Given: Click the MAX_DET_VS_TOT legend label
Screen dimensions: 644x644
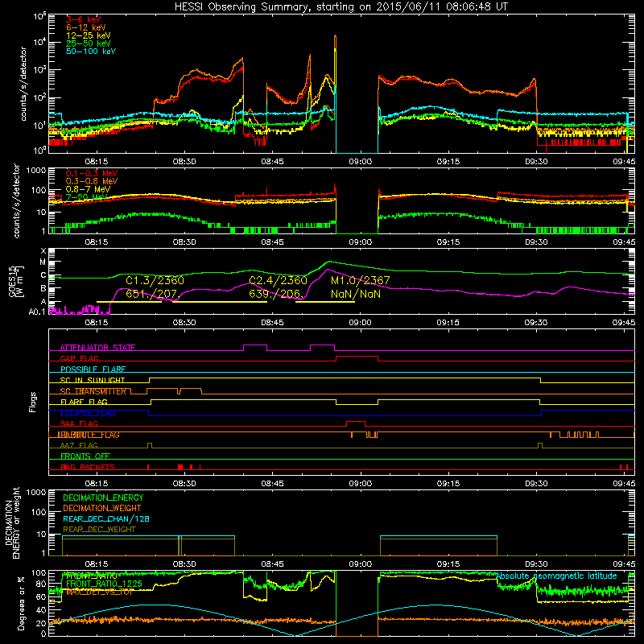Looking at the screenshot, I should (99, 592).
